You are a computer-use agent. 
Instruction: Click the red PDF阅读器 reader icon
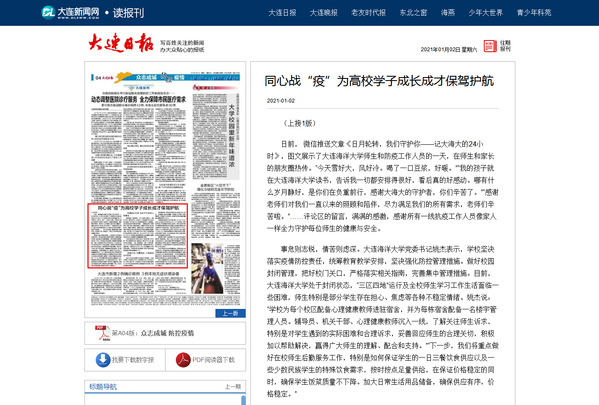click(183, 360)
